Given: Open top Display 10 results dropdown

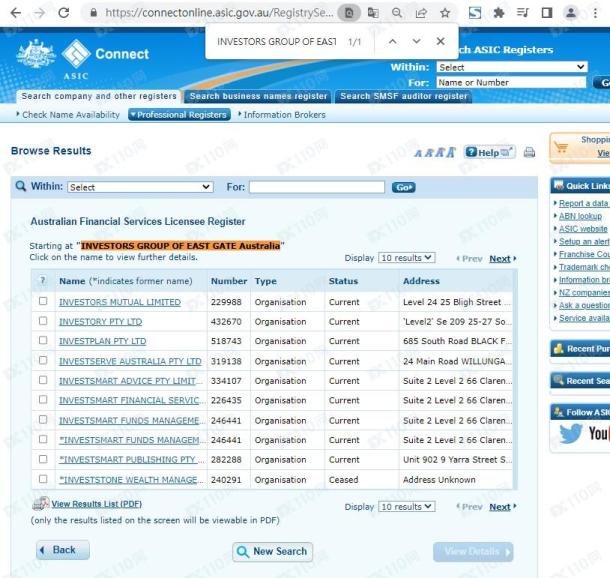Looking at the screenshot, I should point(407,257).
